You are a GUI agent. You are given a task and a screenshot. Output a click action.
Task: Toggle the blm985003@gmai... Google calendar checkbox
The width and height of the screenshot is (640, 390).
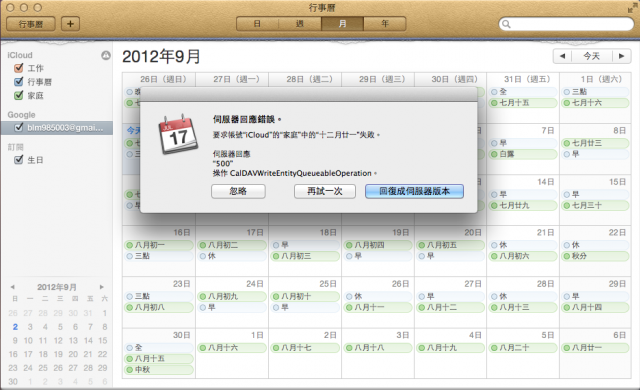click(18, 128)
